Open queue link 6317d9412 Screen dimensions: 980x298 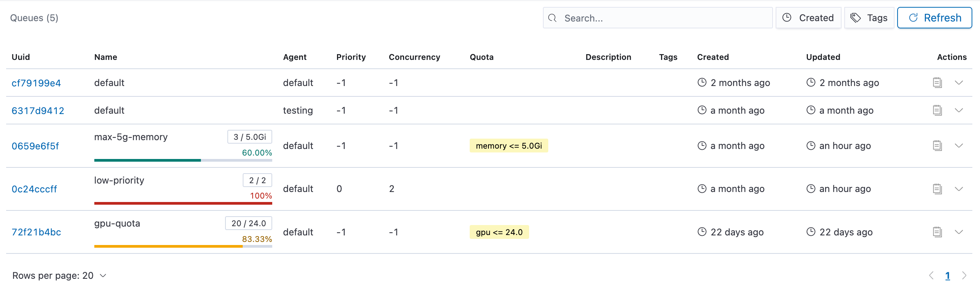point(38,111)
